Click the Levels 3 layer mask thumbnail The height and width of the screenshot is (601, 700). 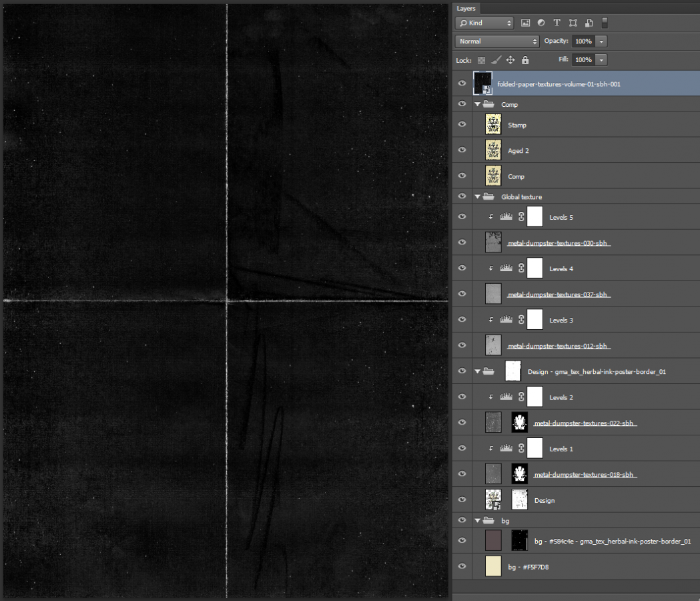tap(535, 320)
